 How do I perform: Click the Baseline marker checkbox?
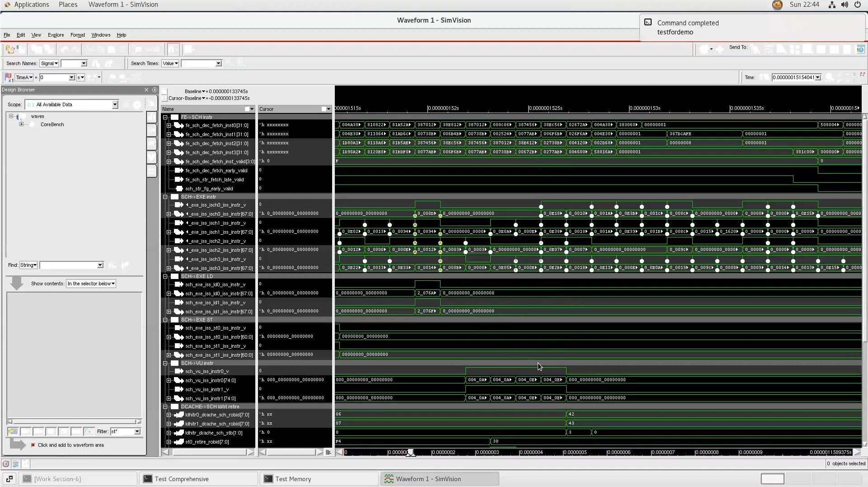click(164, 91)
